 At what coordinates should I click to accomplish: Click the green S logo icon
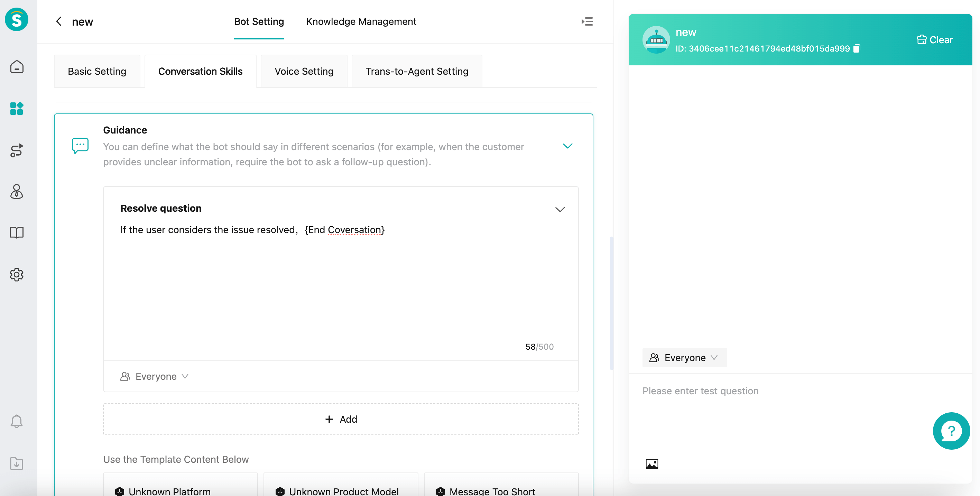click(x=17, y=19)
